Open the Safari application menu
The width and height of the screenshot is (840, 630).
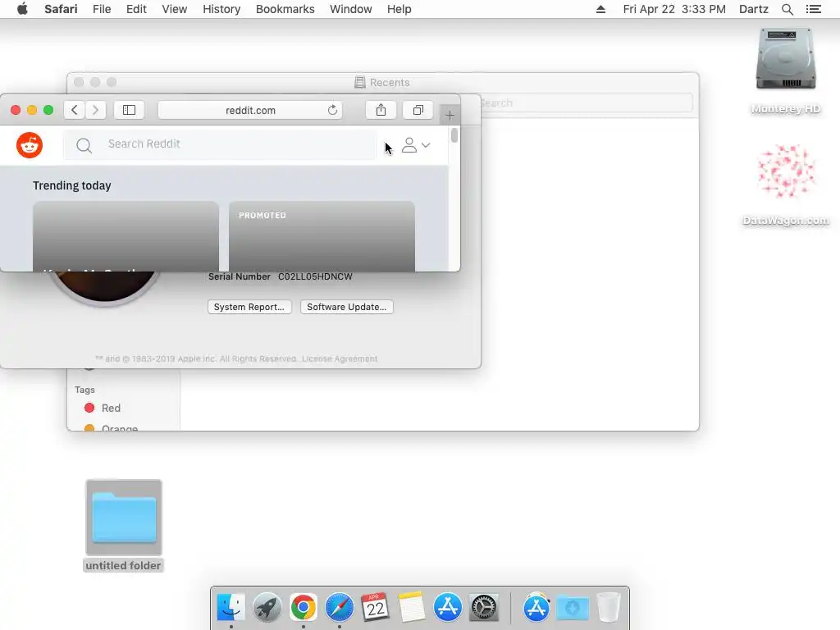(61, 9)
